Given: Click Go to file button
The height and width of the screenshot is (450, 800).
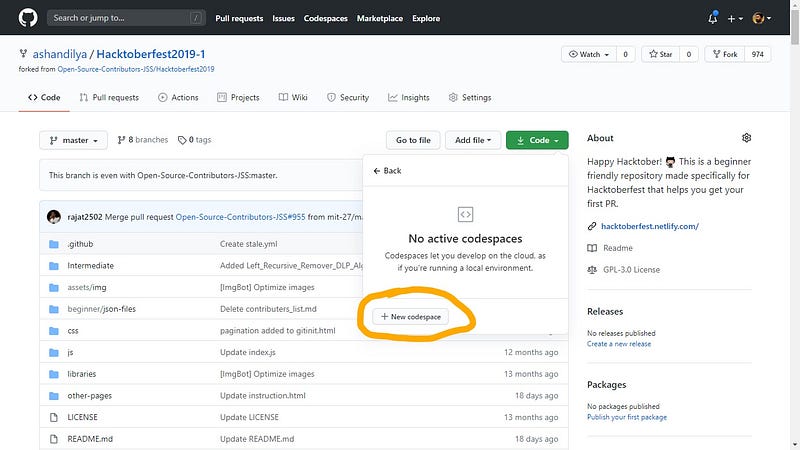Looking at the screenshot, I should (413, 140).
